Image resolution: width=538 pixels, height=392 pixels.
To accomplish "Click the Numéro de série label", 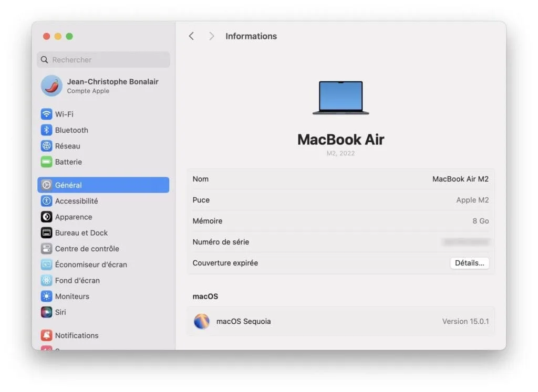I will pyautogui.click(x=221, y=242).
